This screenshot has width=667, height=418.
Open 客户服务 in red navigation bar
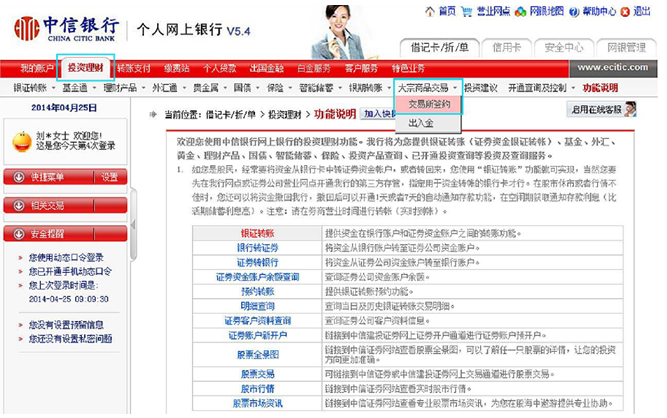361,68
